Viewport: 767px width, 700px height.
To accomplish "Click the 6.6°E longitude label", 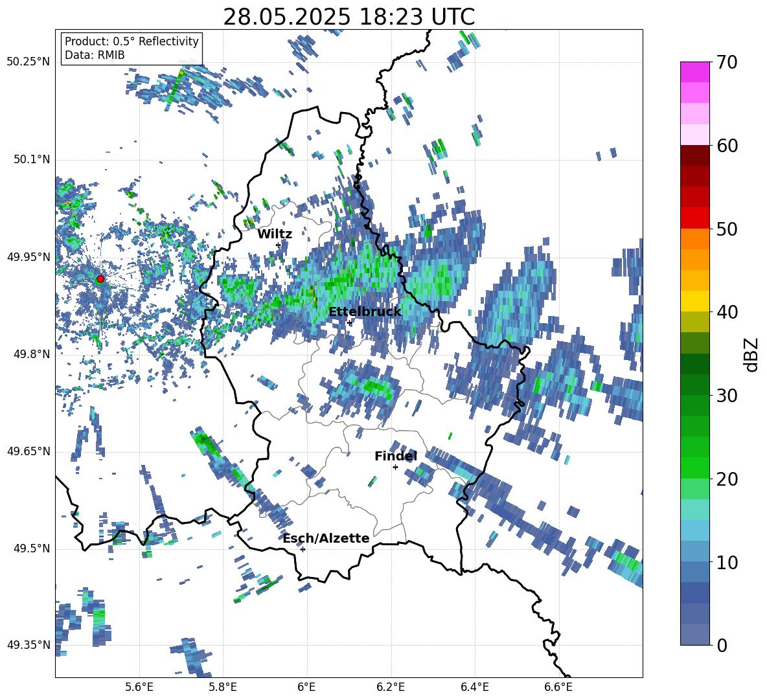I will [558, 687].
